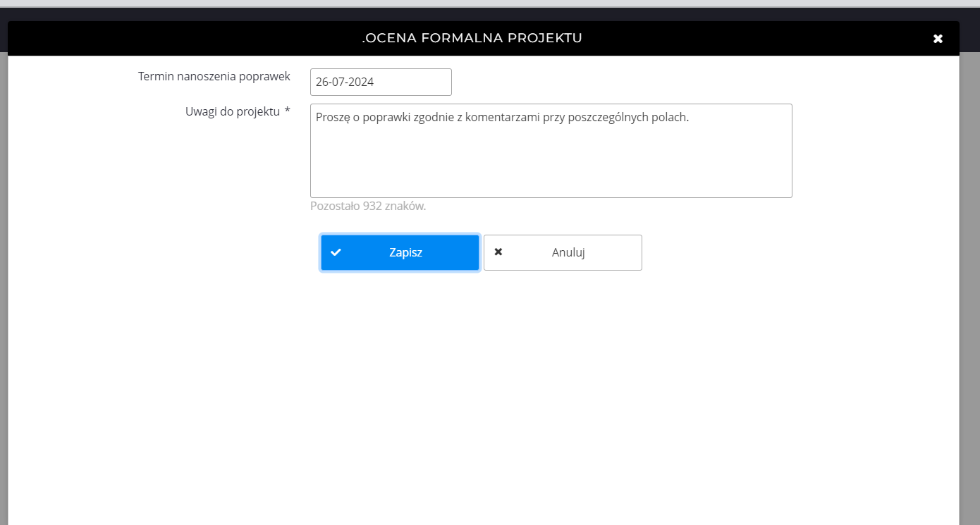Click the checkmark icon on Zapisz
The image size is (980, 525).
pos(336,252)
